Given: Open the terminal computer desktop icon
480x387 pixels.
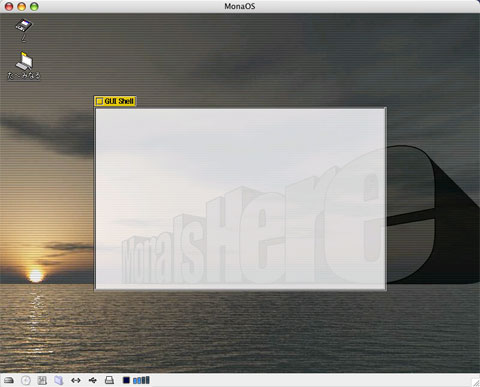Looking at the screenshot, I should [x=24, y=61].
